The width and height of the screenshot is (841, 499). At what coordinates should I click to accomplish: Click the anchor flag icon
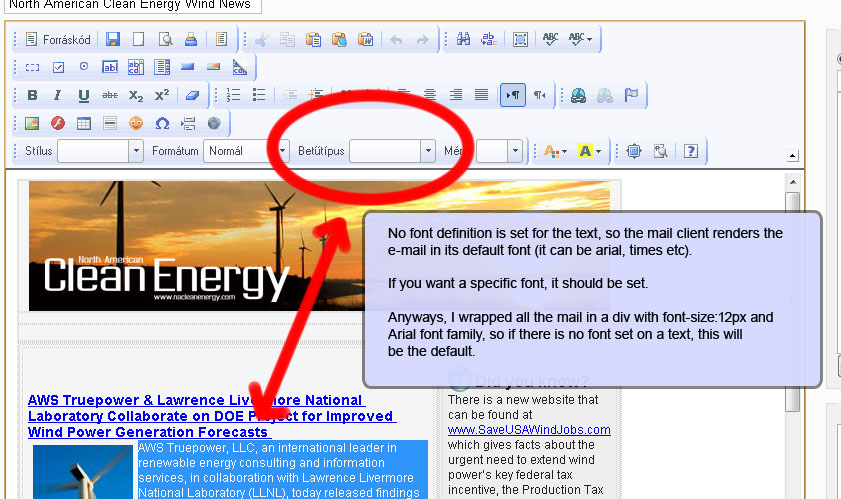click(631, 96)
